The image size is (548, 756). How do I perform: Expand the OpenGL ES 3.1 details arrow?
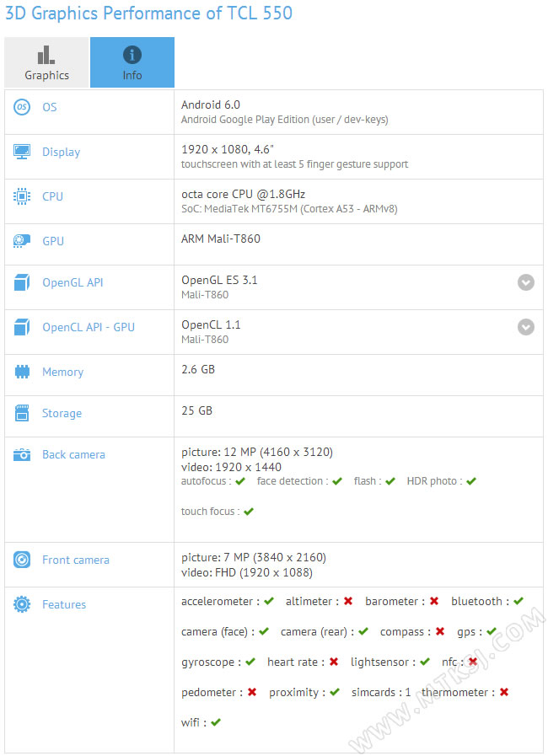click(x=526, y=282)
